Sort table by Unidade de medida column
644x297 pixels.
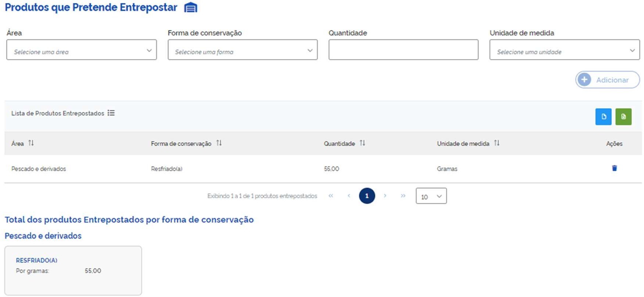pos(497,143)
